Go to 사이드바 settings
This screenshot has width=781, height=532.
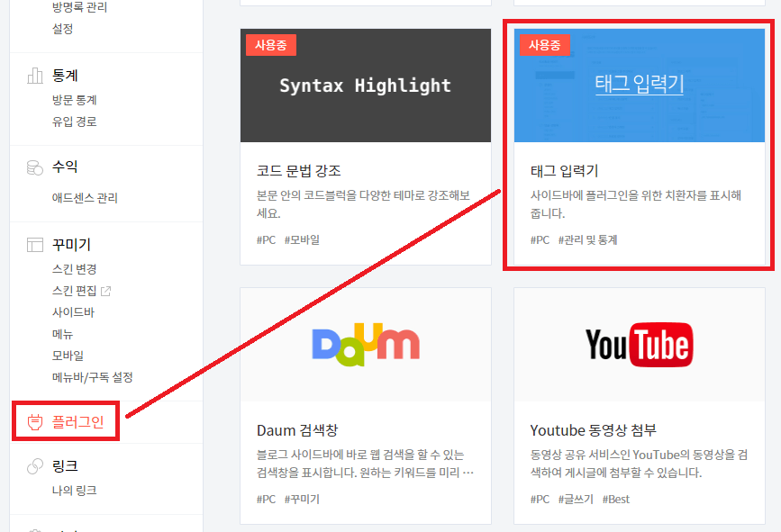pyautogui.click(x=73, y=312)
